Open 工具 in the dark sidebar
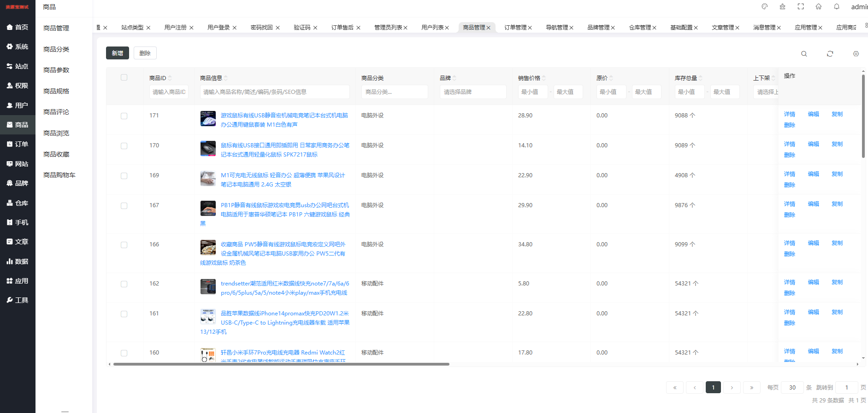Viewport: 868px width, 413px height. point(18,300)
